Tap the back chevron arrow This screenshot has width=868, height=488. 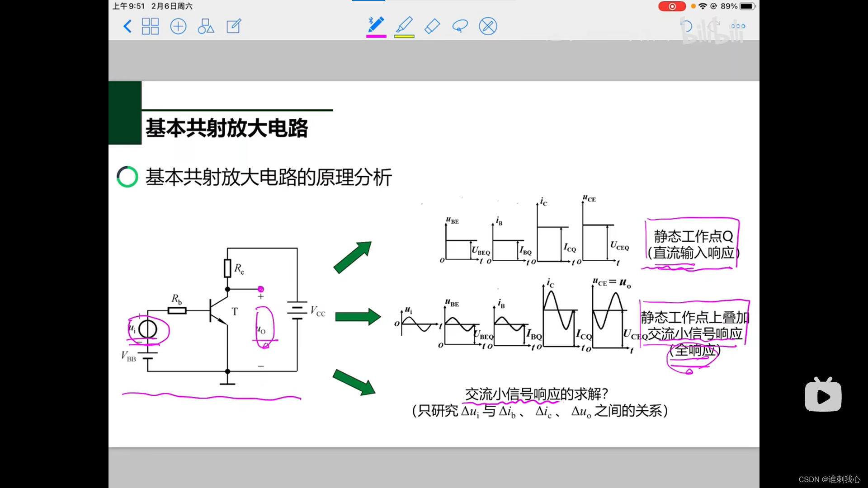[127, 26]
